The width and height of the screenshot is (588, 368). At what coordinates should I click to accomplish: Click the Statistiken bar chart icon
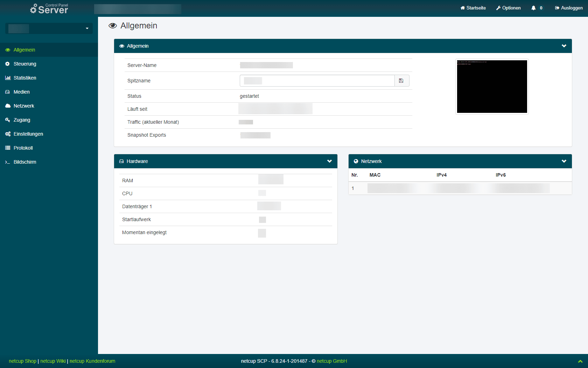pos(8,78)
